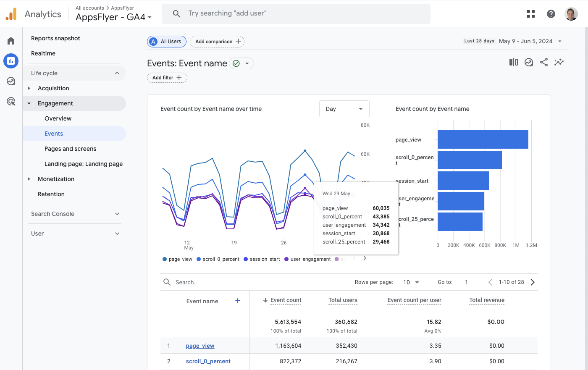
Task: Open the Insights sparkline icon
Action: [x=559, y=62]
